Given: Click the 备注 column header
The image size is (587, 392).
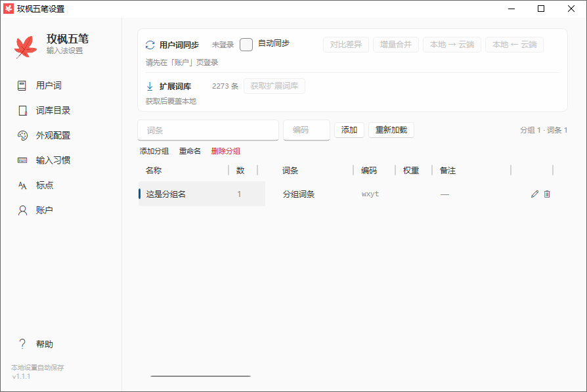Looking at the screenshot, I should pyautogui.click(x=447, y=170).
